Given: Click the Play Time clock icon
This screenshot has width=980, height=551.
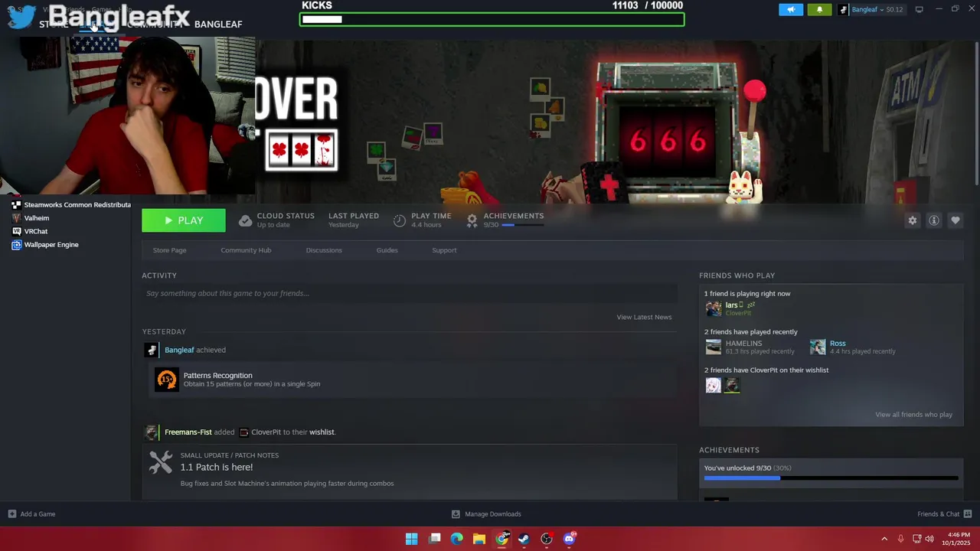Looking at the screenshot, I should (x=399, y=220).
